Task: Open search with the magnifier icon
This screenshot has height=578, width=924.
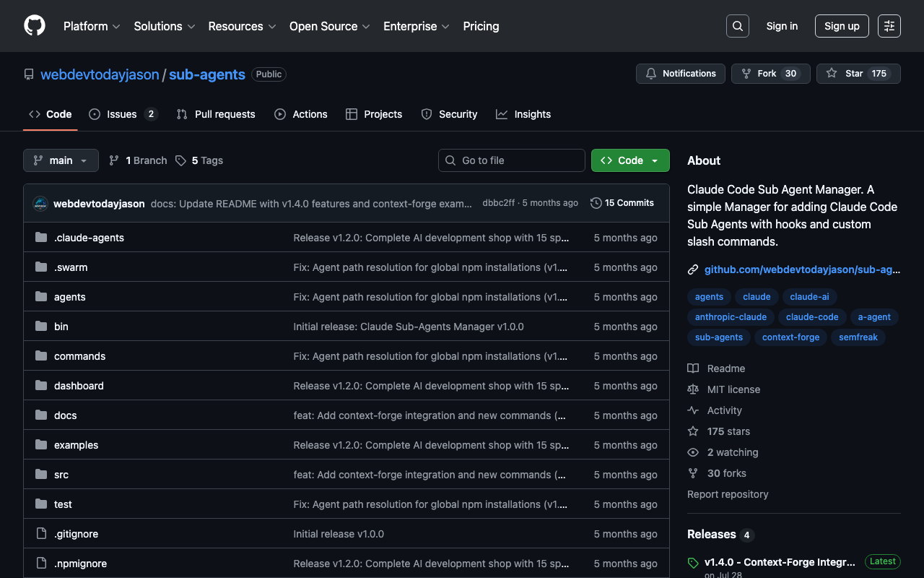Action: pyautogui.click(x=737, y=26)
